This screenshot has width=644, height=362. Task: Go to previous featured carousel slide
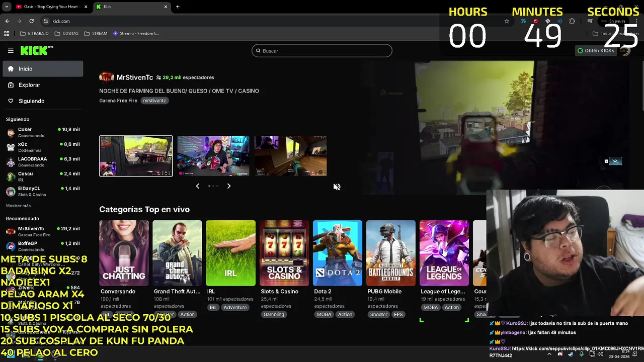pos(198,186)
